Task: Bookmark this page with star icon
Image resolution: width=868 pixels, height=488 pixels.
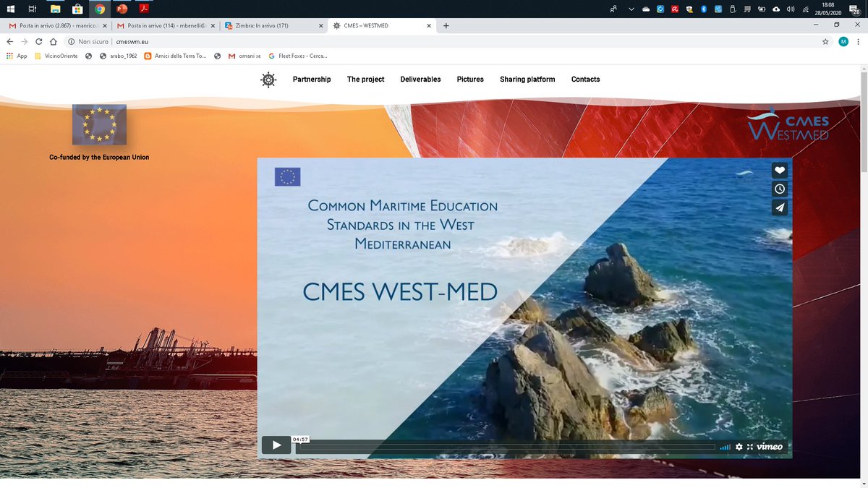Action: click(x=825, y=42)
